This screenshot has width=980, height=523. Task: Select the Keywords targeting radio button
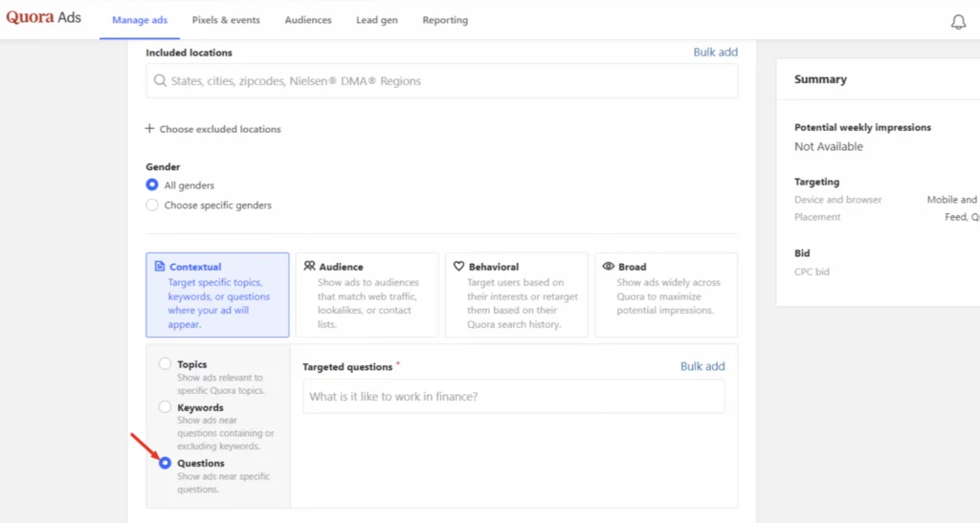click(x=166, y=407)
